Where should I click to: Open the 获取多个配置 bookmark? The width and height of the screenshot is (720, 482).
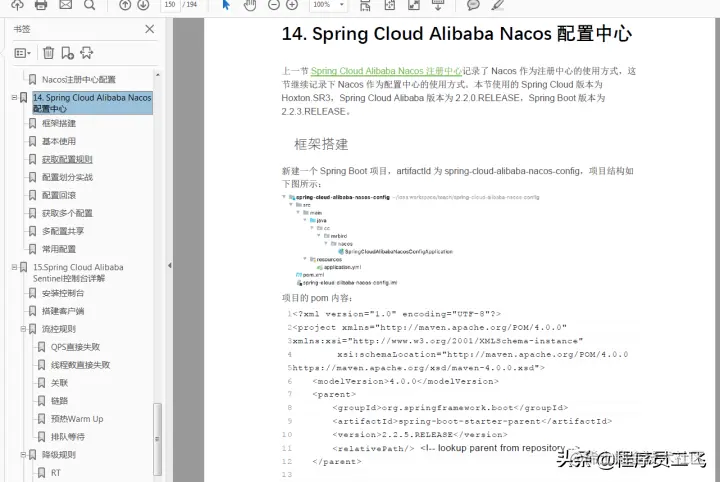tap(67, 213)
